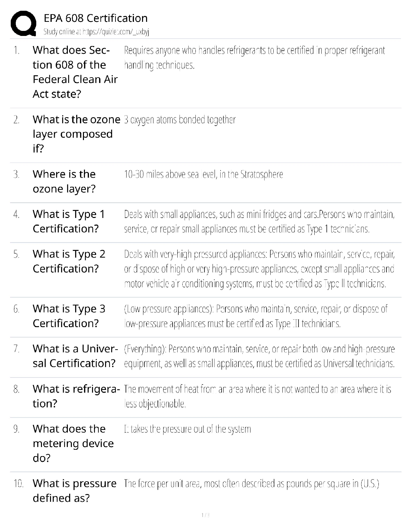The height and width of the screenshot is (532, 411).
Task: Select the pressure definition question
Action: tap(75, 491)
